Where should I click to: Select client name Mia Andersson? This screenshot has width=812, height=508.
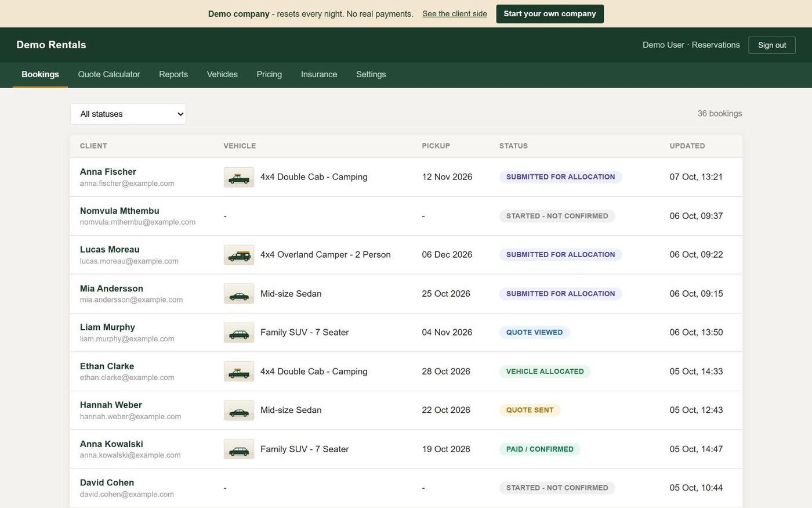[x=111, y=289]
